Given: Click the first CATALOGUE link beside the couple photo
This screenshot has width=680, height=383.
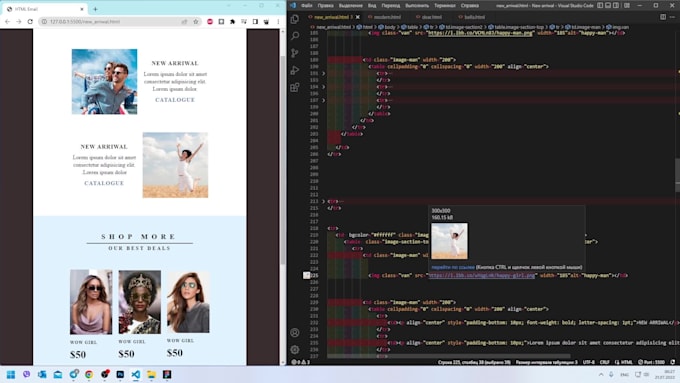Looking at the screenshot, I should pos(175,100).
